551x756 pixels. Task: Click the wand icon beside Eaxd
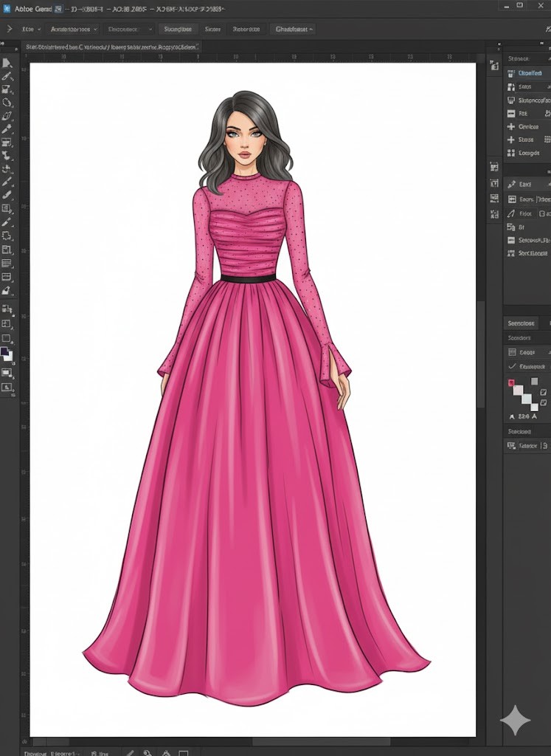tap(511, 184)
